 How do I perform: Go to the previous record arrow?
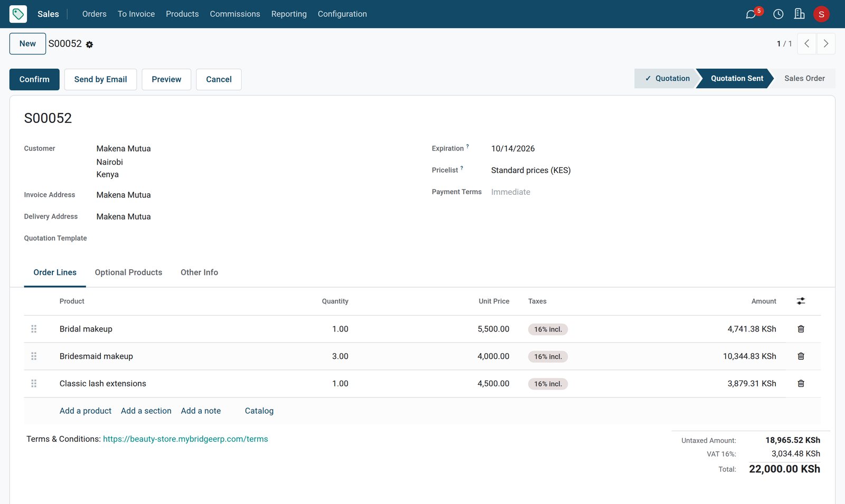[806, 44]
